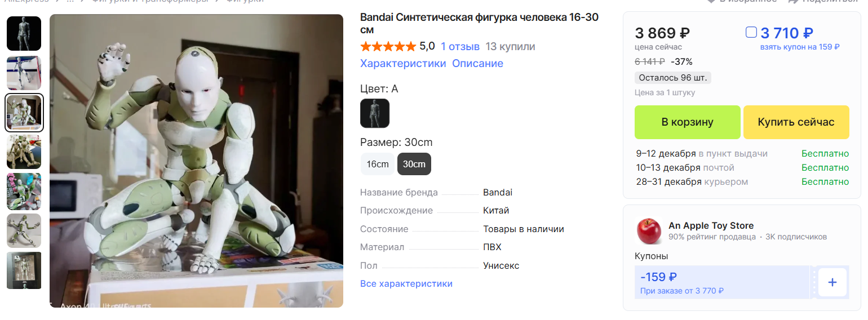Select color swatch A
This screenshot has width=868, height=320.
point(375,113)
